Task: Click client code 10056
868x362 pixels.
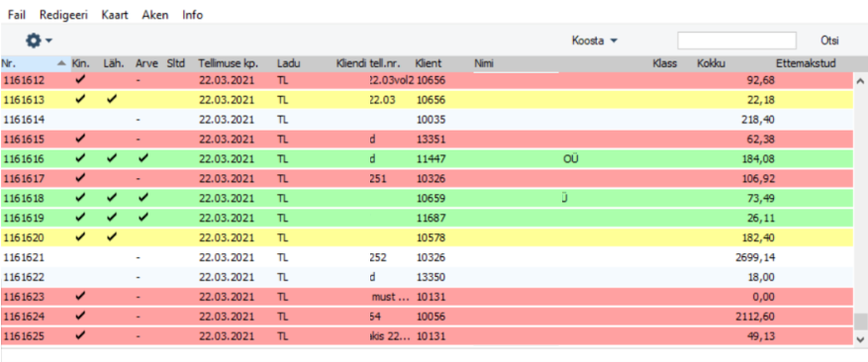Action: coord(431,317)
